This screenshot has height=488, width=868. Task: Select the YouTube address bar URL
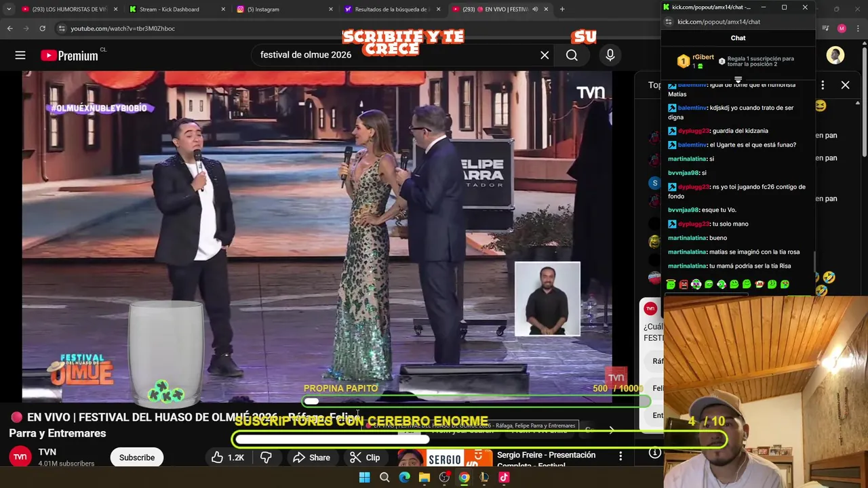click(123, 28)
